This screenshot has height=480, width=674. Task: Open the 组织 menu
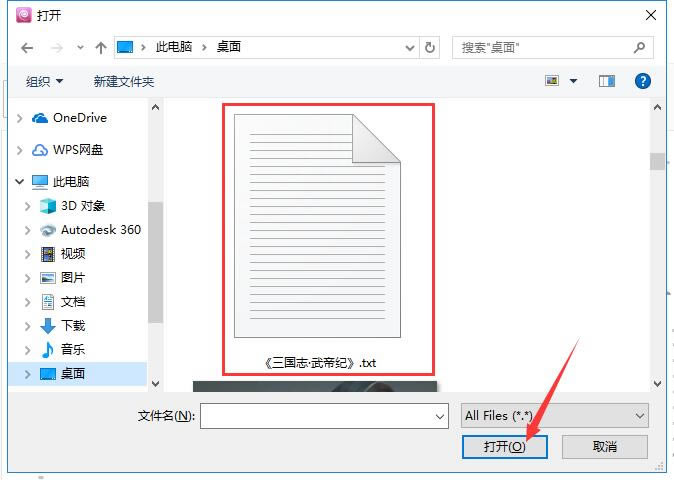click(44, 81)
